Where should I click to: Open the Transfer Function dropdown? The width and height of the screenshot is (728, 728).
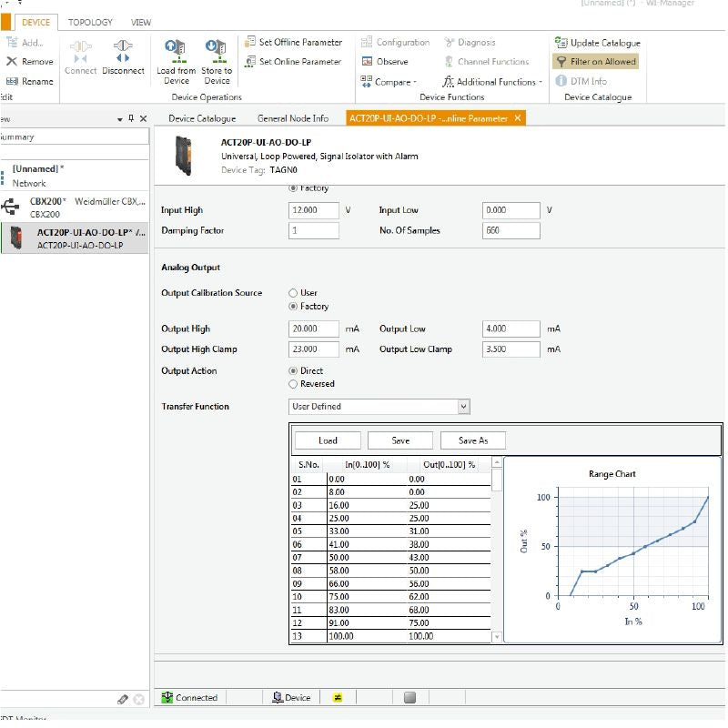pos(463,407)
